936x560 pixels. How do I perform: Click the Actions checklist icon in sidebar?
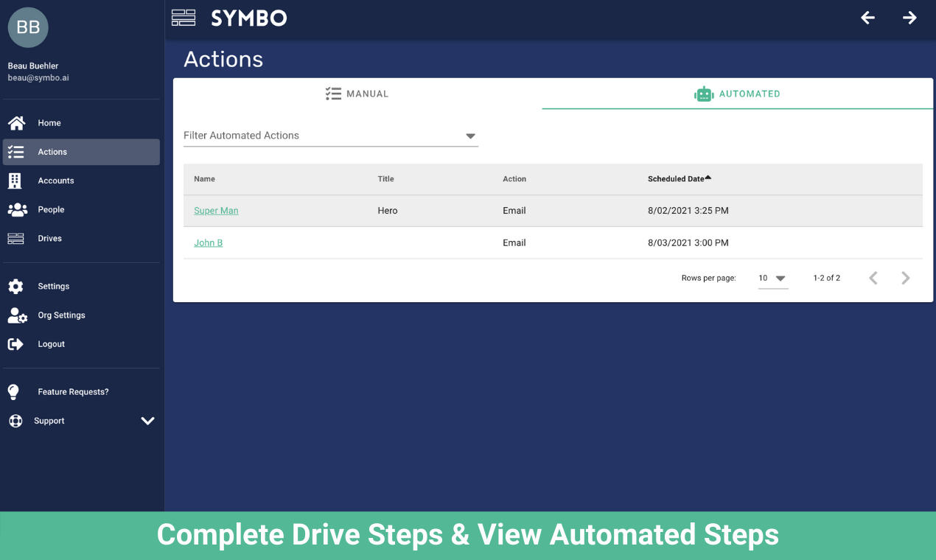15,152
